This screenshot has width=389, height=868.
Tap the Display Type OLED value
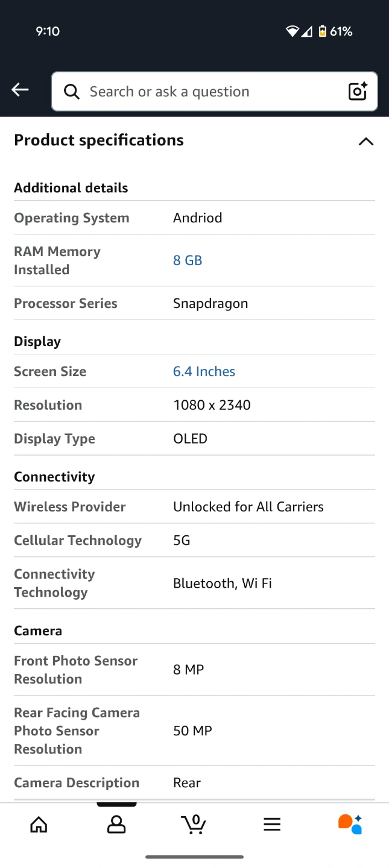(x=190, y=439)
